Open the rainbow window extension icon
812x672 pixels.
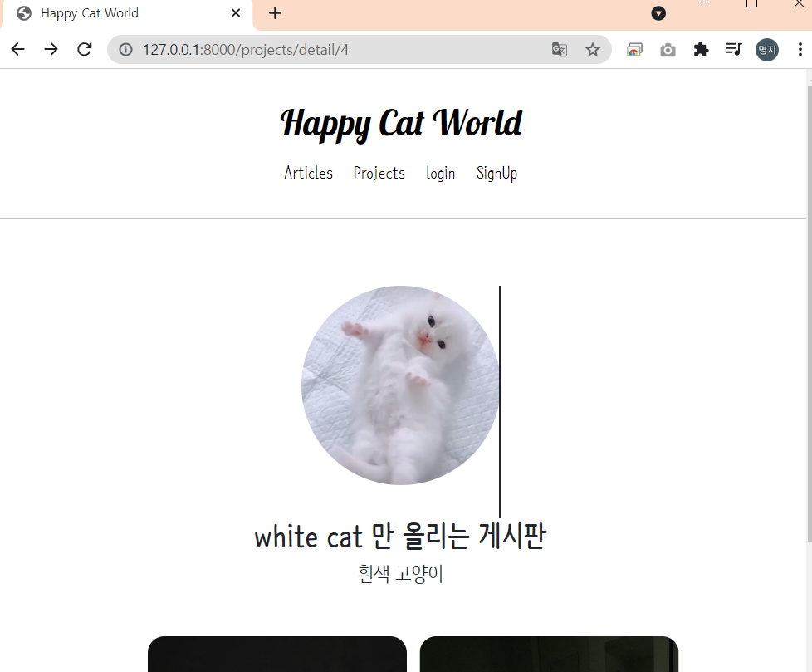click(x=634, y=50)
